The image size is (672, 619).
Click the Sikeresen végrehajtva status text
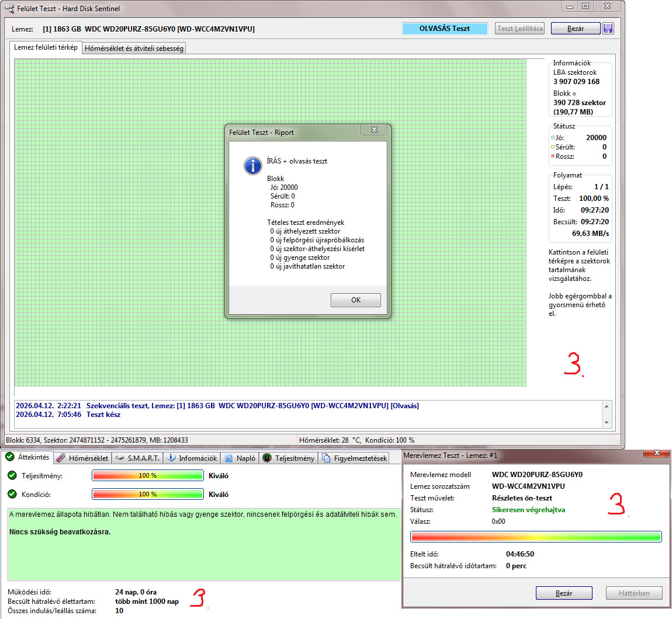click(528, 510)
